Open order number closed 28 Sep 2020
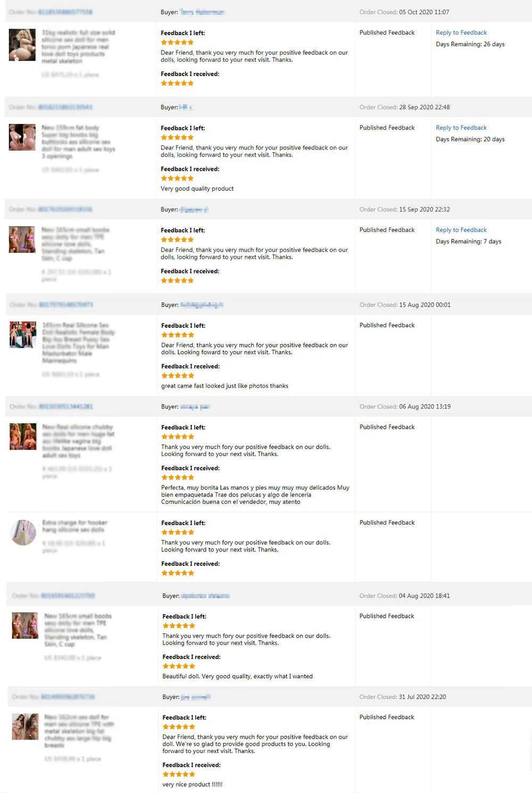The width and height of the screenshot is (532, 793). [65, 107]
